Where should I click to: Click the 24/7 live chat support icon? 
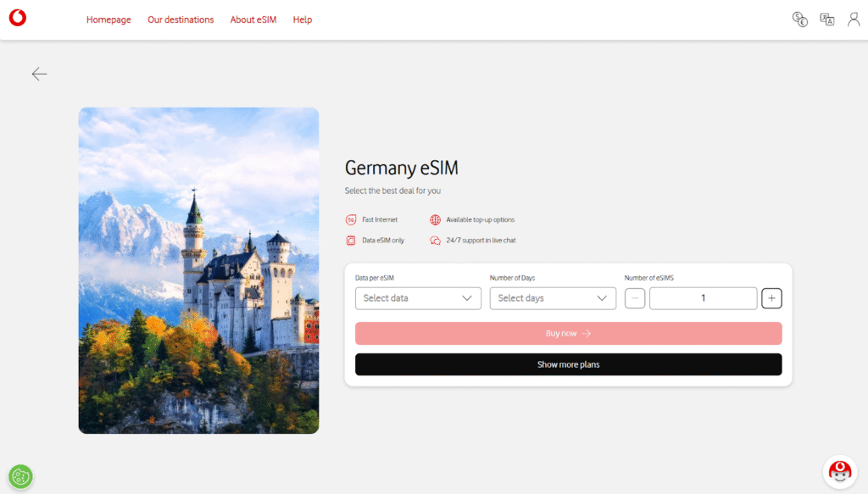[x=435, y=240]
